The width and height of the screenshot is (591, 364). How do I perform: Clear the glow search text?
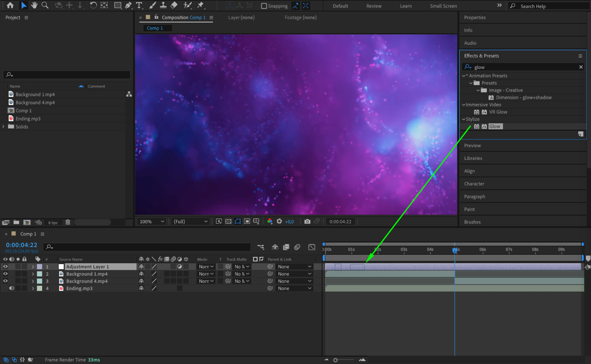point(581,67)
